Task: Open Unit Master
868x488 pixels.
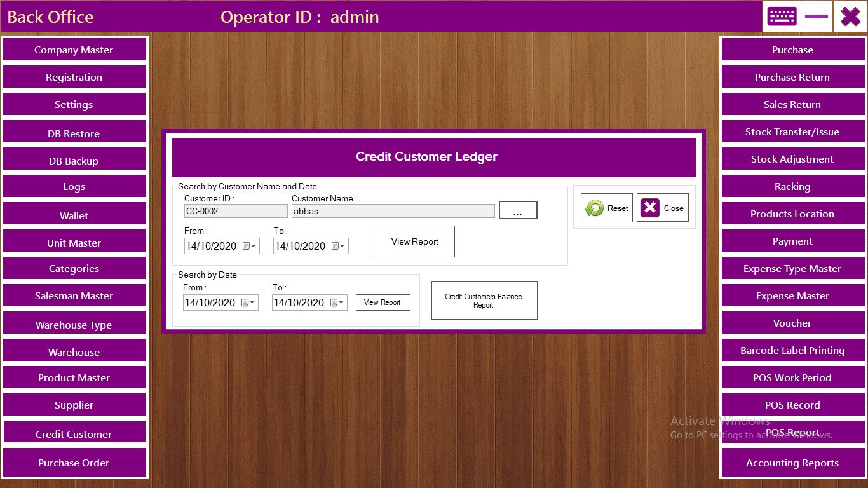Action: (74, 241)
